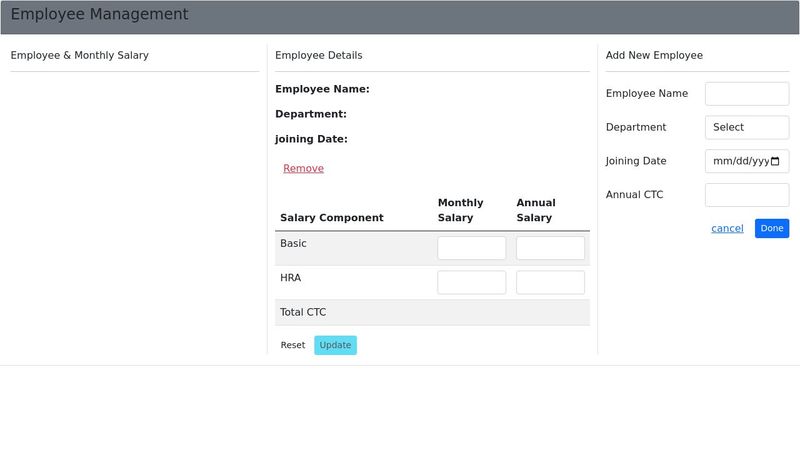Click the Basic annual salary field
Screen dimensions: 800x450
click(550, 248)
